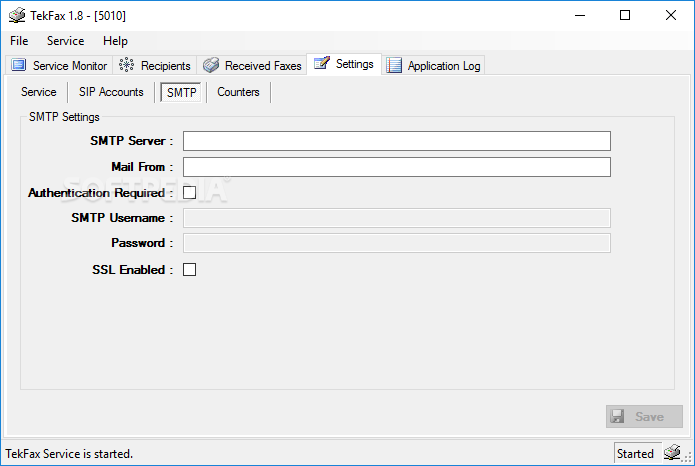Switch to the Service Monitor tab
Image resolution: width=695 pixels, height=466 pixels.
59,66
